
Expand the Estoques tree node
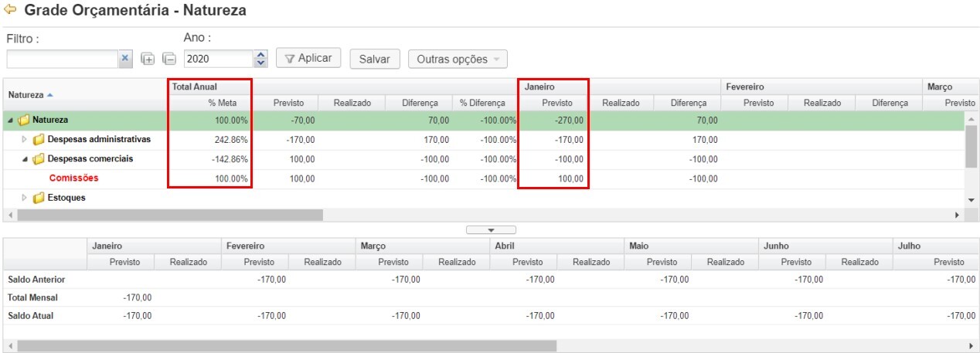(x=24, y=198)
